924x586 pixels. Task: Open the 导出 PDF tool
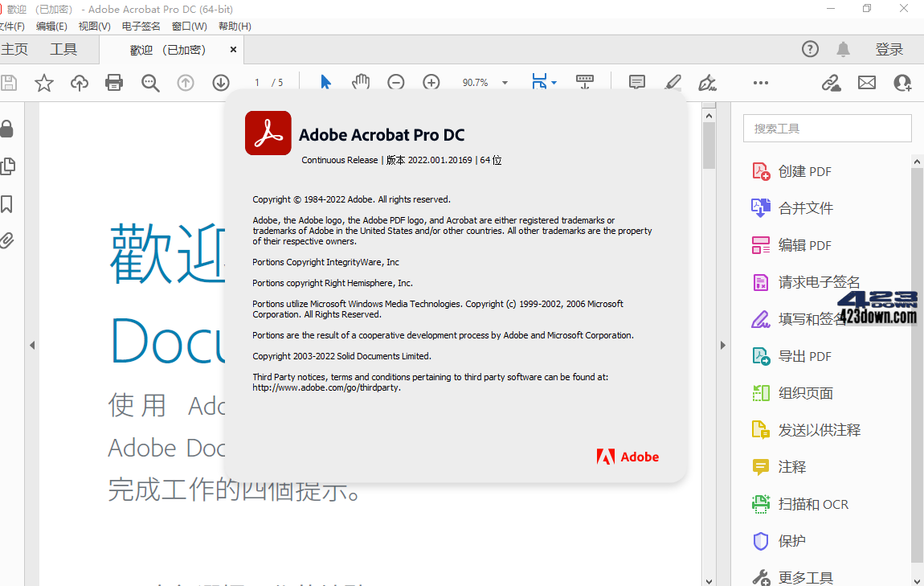coord(791,356)
